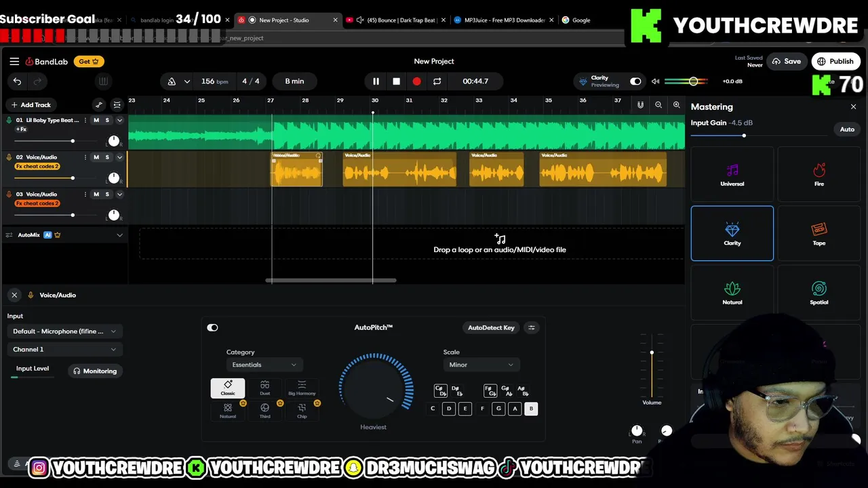Toggle the B note key in scale
The image size is (868, 488).
531,409
